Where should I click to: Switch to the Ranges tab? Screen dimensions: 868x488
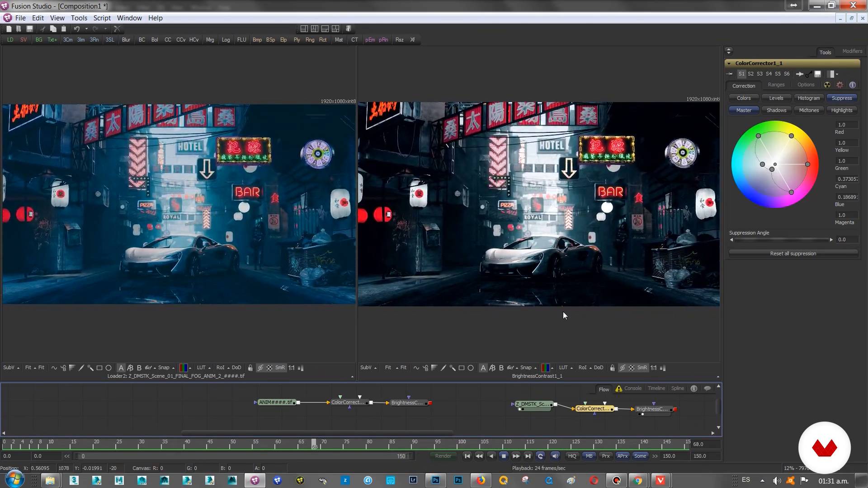[776, 85]
